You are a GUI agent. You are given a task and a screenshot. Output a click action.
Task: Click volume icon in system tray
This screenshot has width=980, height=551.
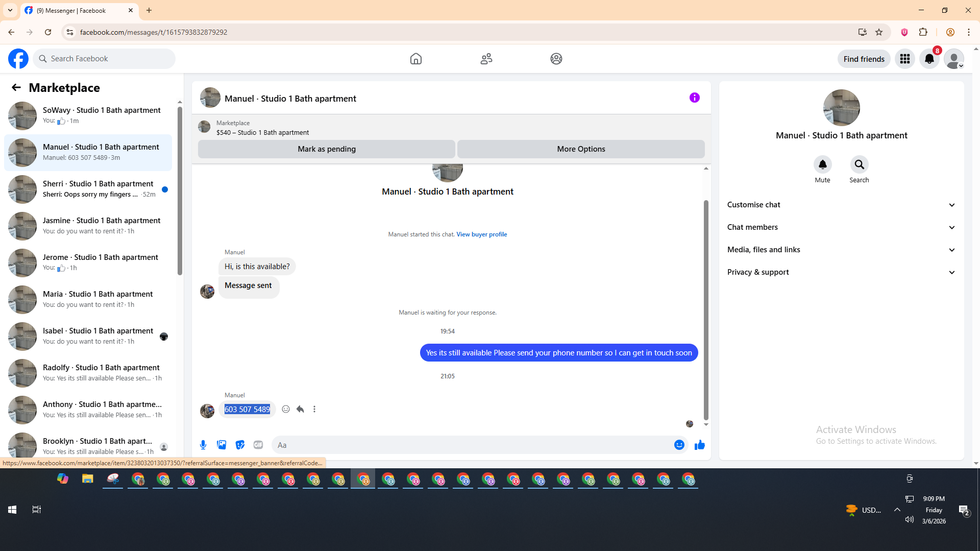point(909,519)
